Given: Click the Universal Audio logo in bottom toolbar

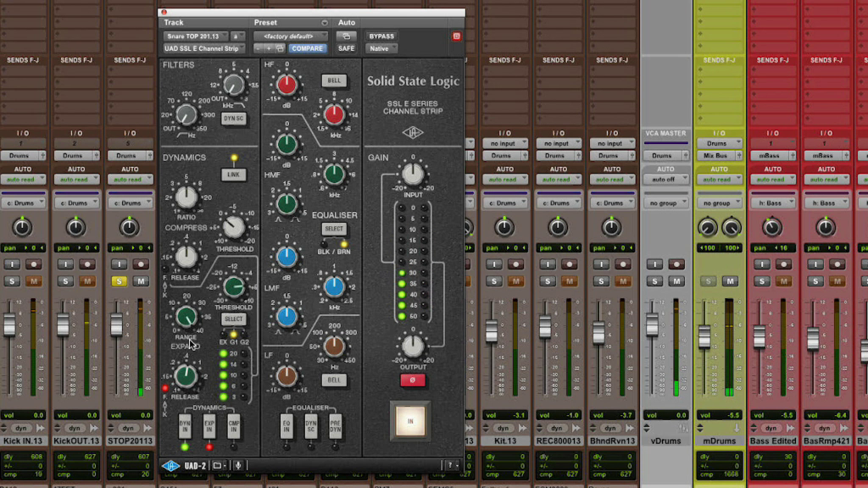Looking at the screenshot, I should pyautogui.click(x=170, y=465).
